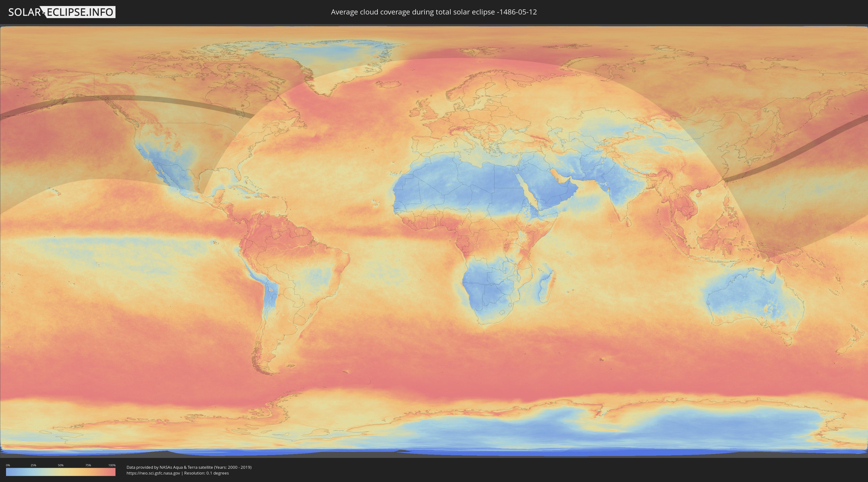The image size is (868, 482).
Task: Click the 100% legend label
Action: [x=112, y=465]
